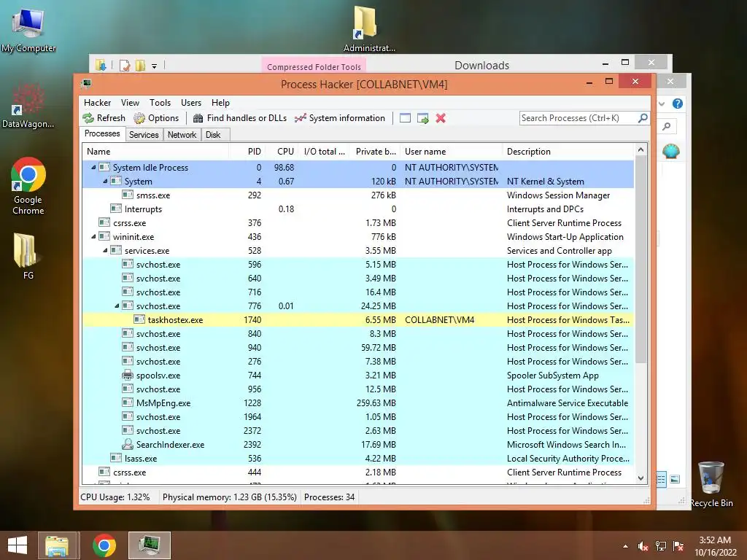This screenshot has width=747, height=560.
Task: Collapse svchost.exe PID 776 node
Action: (x=117, y=306)
